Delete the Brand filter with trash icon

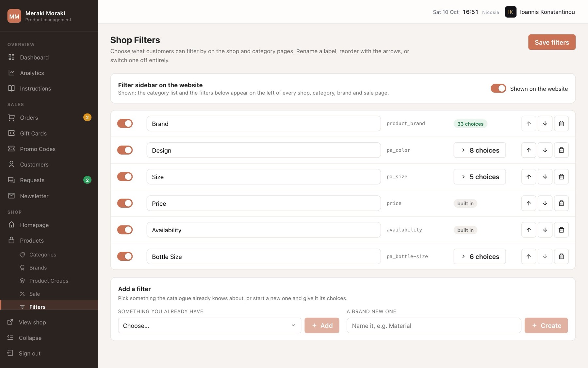pyautogui.click(x=561, y=124)
